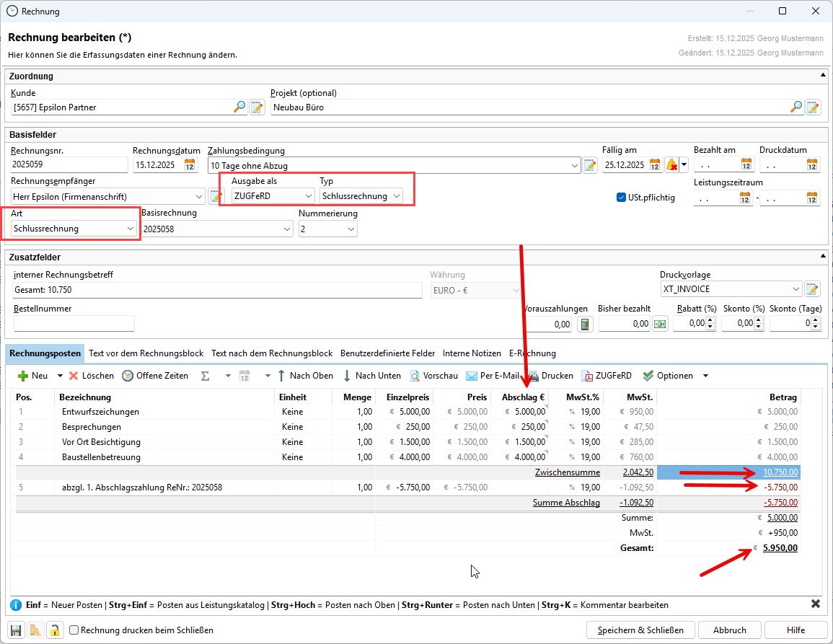Collapse the Zuordnung section
The image size is (833, 644).
pyautogui.click(x=823, y=76)
